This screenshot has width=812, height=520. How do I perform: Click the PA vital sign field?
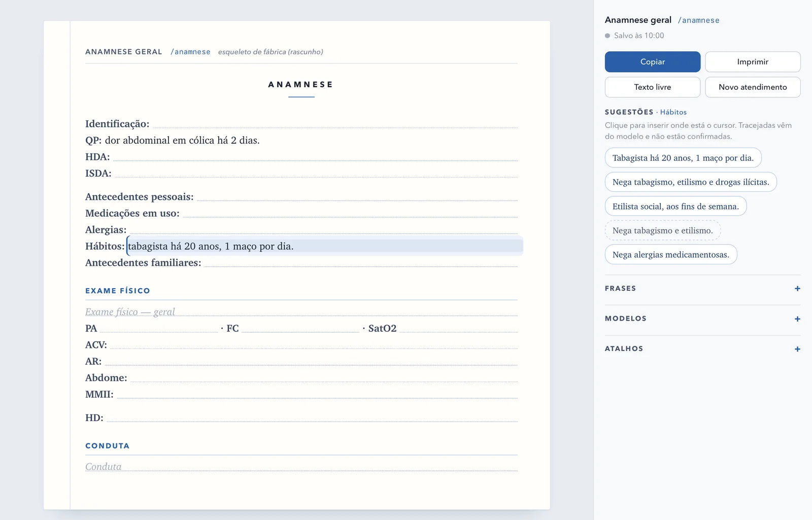[x=159, y=329]
